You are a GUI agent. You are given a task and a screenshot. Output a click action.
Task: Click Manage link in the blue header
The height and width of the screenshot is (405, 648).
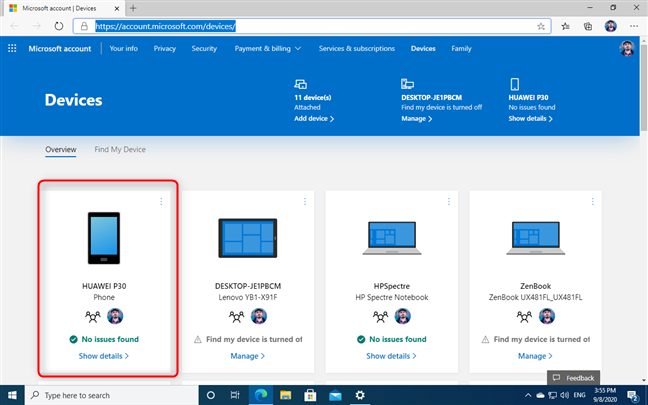[417, 119]
